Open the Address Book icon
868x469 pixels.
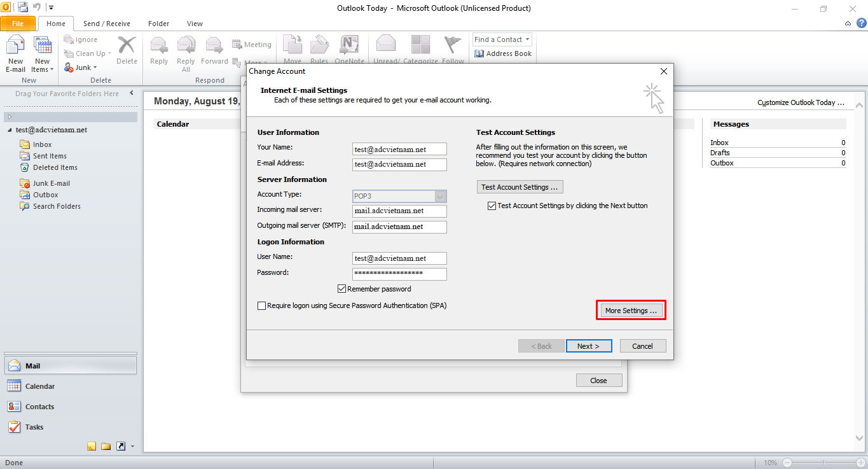(x=479, y=54)
